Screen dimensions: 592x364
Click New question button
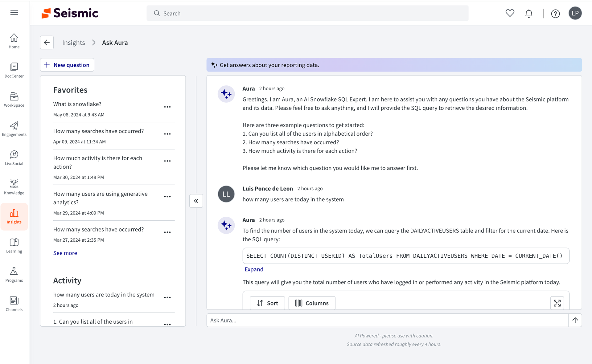pyautogui.click(x=67, y=65)
